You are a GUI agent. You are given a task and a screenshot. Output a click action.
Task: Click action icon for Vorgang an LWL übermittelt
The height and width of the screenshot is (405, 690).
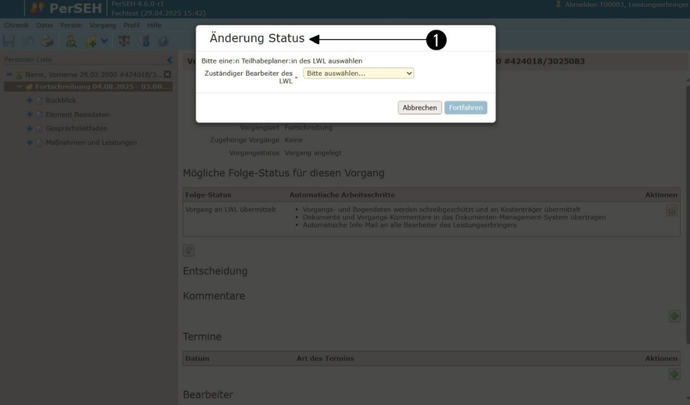[671, 211]
